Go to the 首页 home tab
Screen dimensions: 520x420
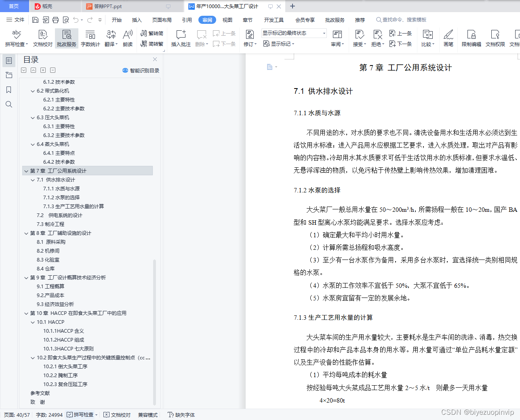coord(14,6)
